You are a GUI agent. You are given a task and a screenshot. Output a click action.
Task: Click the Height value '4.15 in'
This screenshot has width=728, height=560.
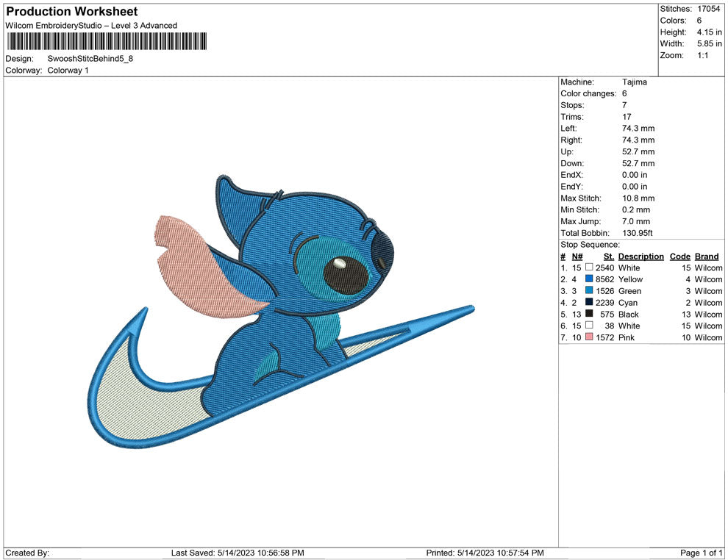coord(709,32)
